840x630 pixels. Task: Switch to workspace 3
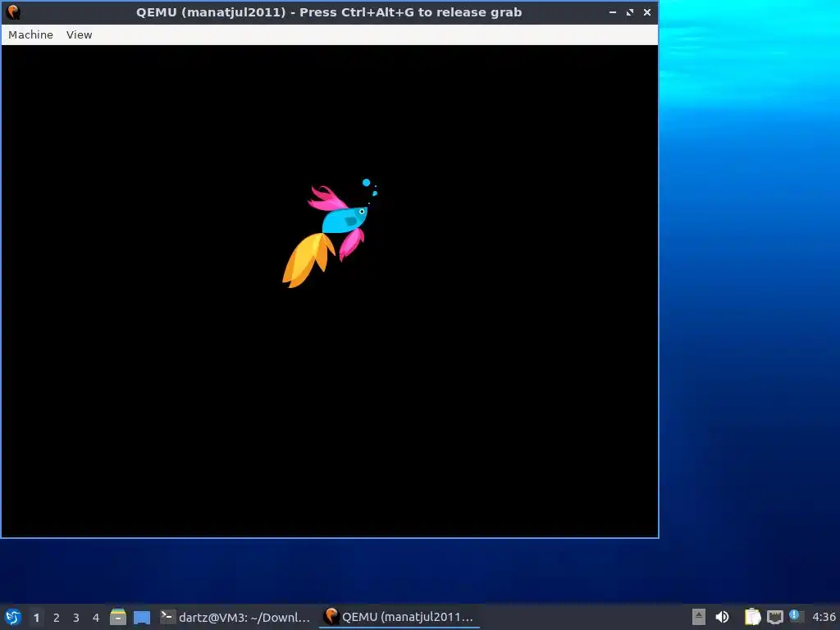point(76,618)
